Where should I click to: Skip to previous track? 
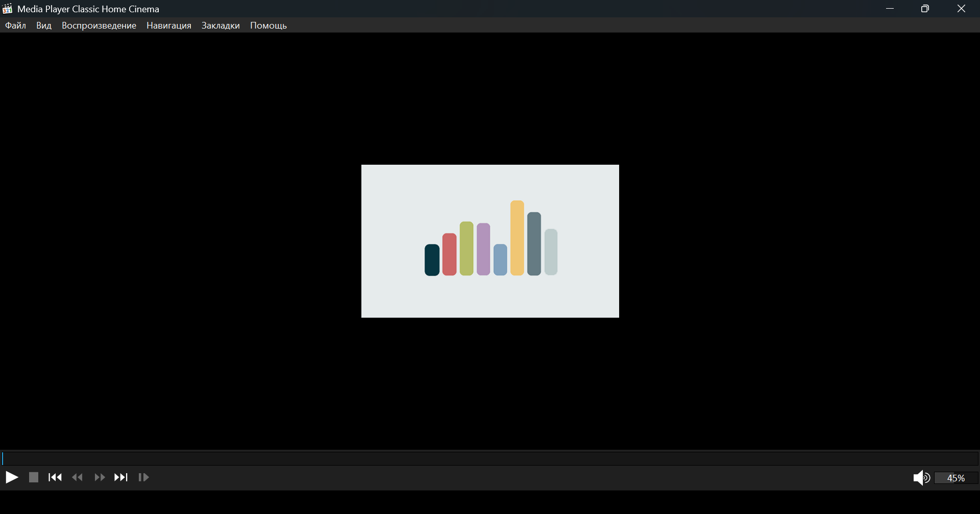pos(55,478)
